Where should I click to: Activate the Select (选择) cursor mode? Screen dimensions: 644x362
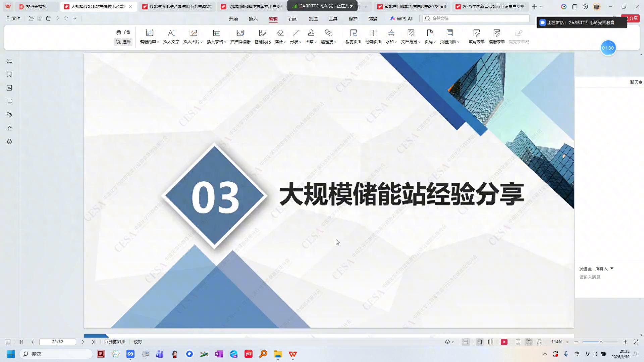coord(123,42)
